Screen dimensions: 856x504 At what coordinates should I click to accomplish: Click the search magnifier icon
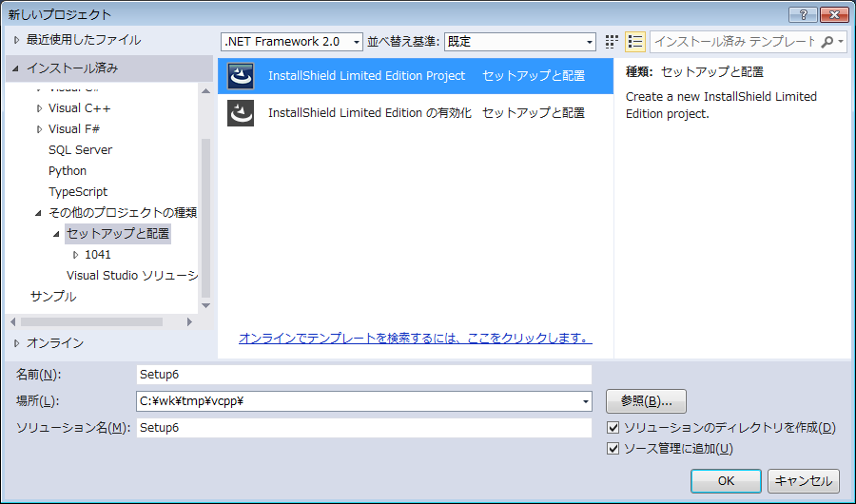point(827,42)
